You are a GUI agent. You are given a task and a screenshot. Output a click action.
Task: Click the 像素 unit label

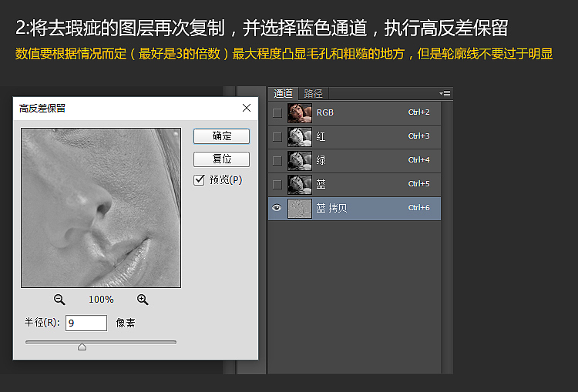point(126,323)
